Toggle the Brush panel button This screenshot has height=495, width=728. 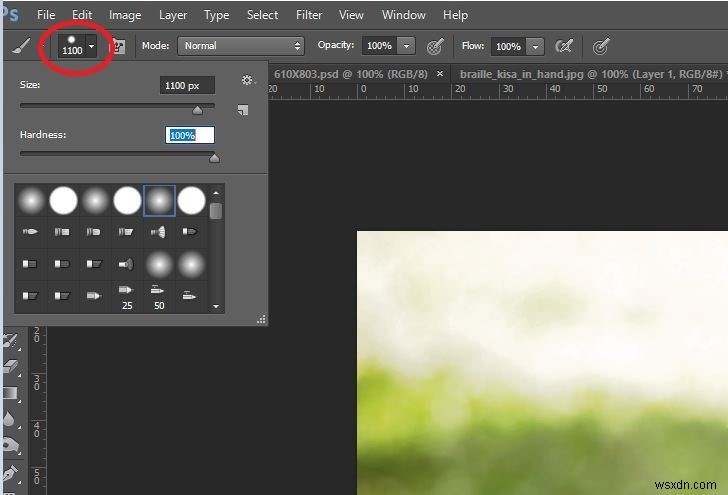tap(118, 46)
